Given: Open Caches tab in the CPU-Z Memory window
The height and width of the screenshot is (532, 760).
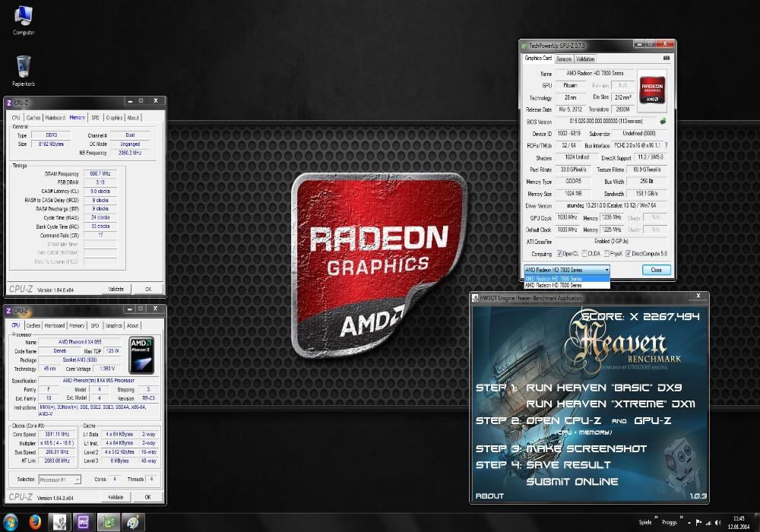Looking at the screenshot, I should coord(33,117).
